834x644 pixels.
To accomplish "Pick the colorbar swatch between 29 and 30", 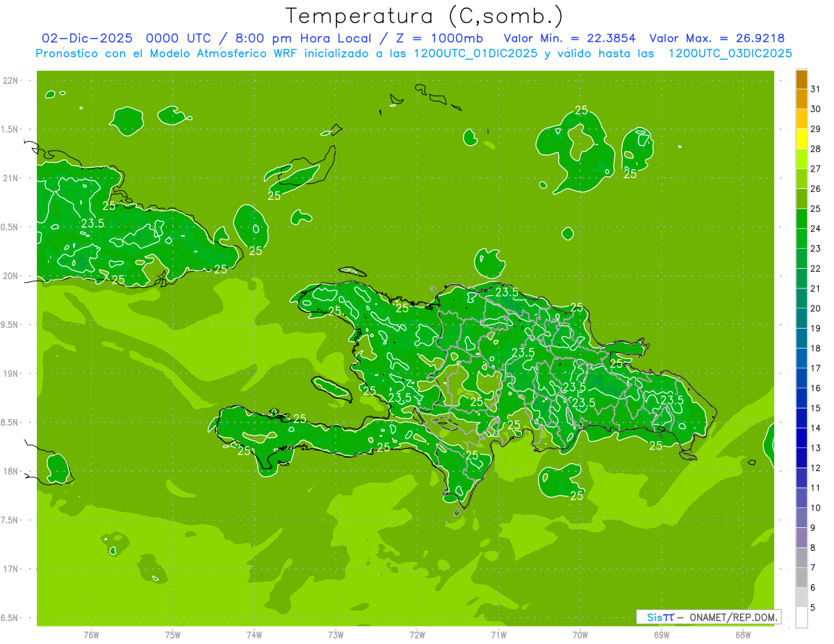I will 801,119.
